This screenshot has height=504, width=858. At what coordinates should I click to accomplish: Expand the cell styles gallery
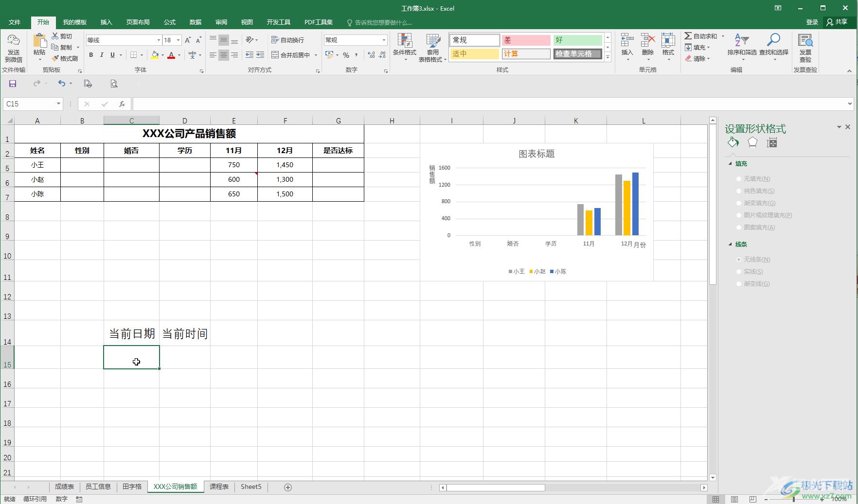point(608,57)
